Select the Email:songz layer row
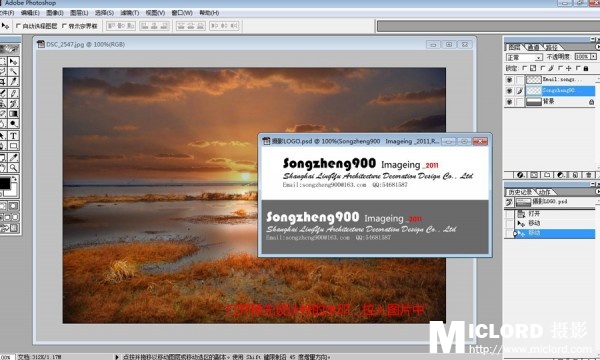Image resolution: width=600 pixels, height=360 pixels. (550, 80)
